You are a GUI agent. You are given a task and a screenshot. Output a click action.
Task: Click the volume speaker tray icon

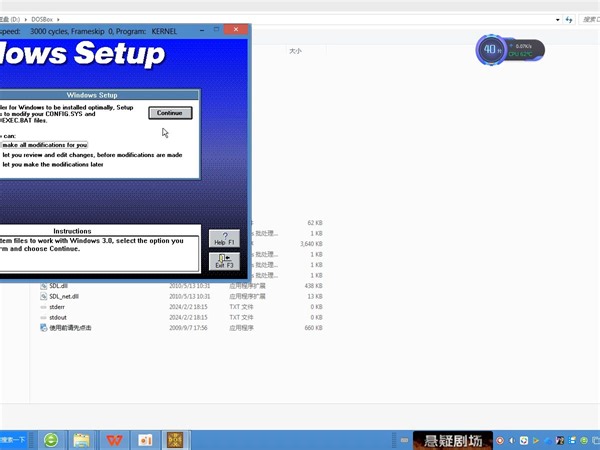coord(512,440)
